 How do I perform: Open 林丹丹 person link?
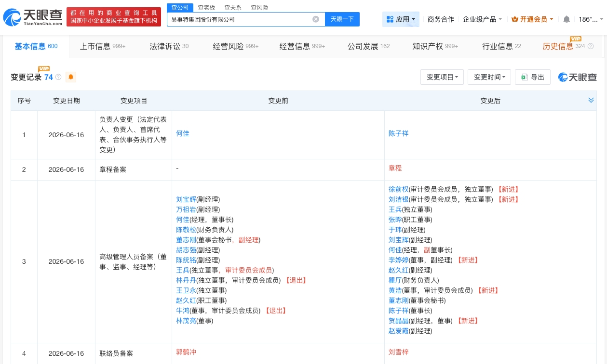[186, 280]
